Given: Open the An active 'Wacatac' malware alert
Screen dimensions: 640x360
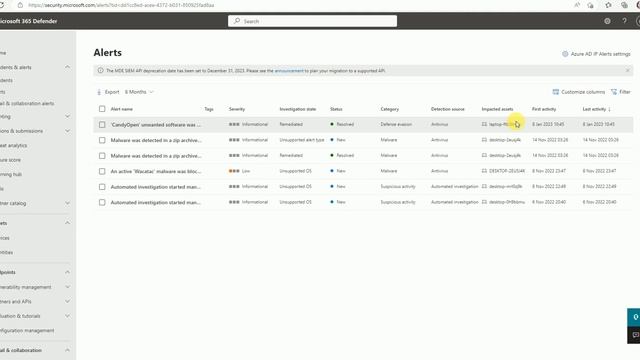Looking at the screenshot, I should (x=156, y=171).
